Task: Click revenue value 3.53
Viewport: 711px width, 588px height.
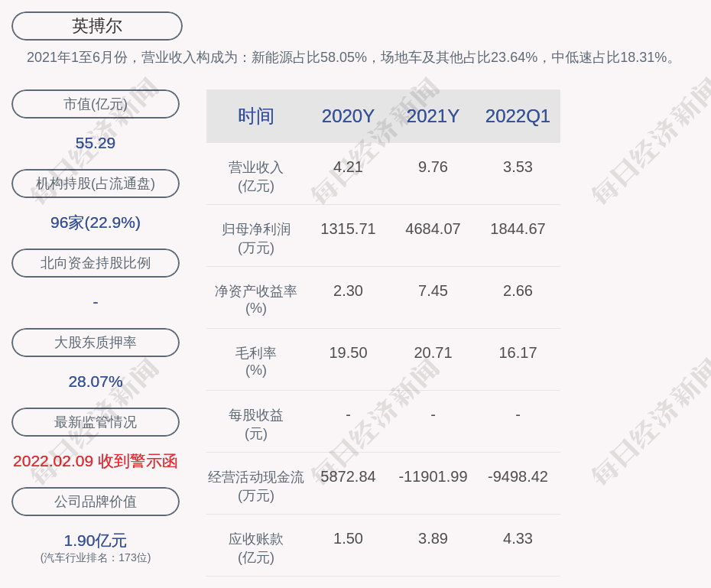Action: point(518,167)
